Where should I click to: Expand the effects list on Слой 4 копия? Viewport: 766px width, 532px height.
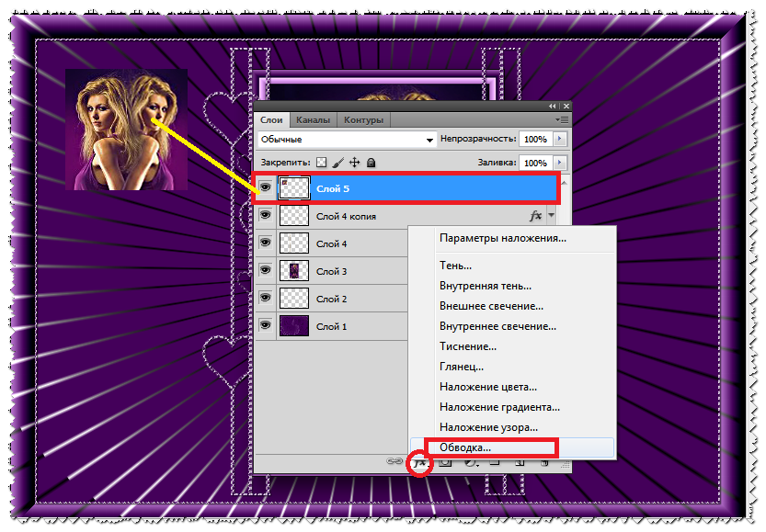[x=552, y=215]
